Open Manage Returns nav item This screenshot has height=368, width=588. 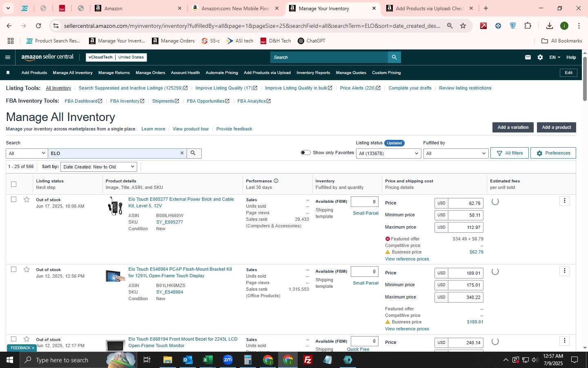click(114, 73)
